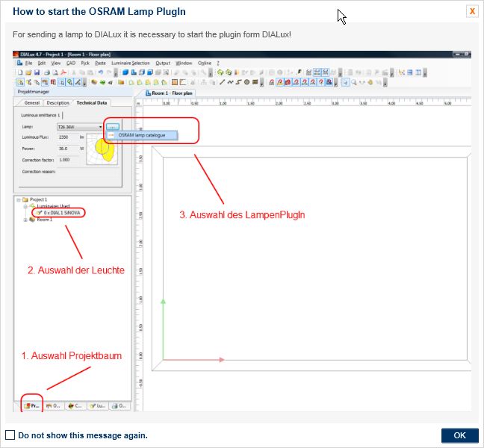Open the 'C...' bottom tab
This screenshot has height=448, width=484.
point(75,405)
